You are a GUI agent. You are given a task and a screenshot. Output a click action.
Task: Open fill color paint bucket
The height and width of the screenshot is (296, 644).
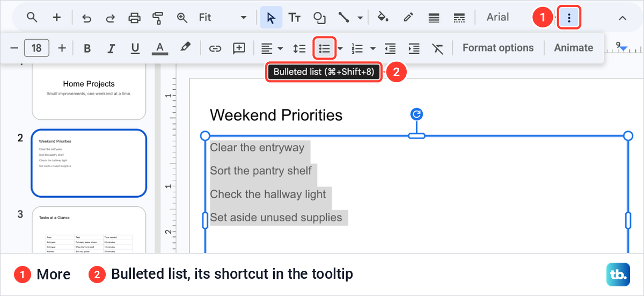(383, 18)
